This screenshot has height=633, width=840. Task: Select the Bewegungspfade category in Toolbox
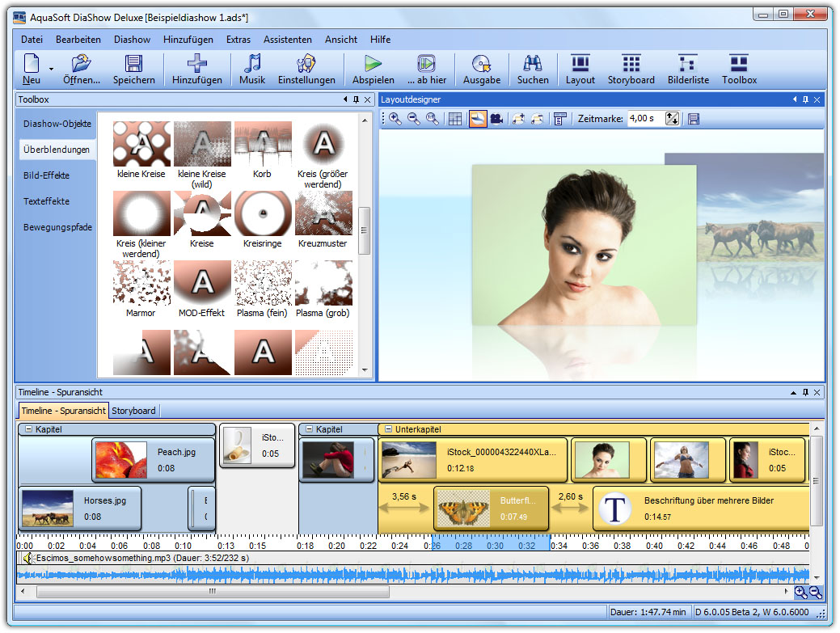pyautogui.click(x=57, y=227)
